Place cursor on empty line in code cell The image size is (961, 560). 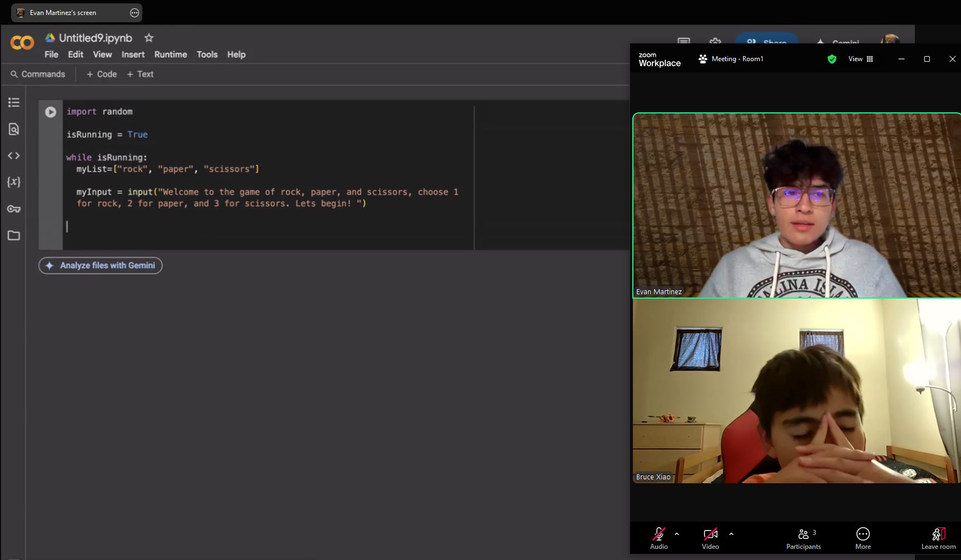tap(267, 226)
